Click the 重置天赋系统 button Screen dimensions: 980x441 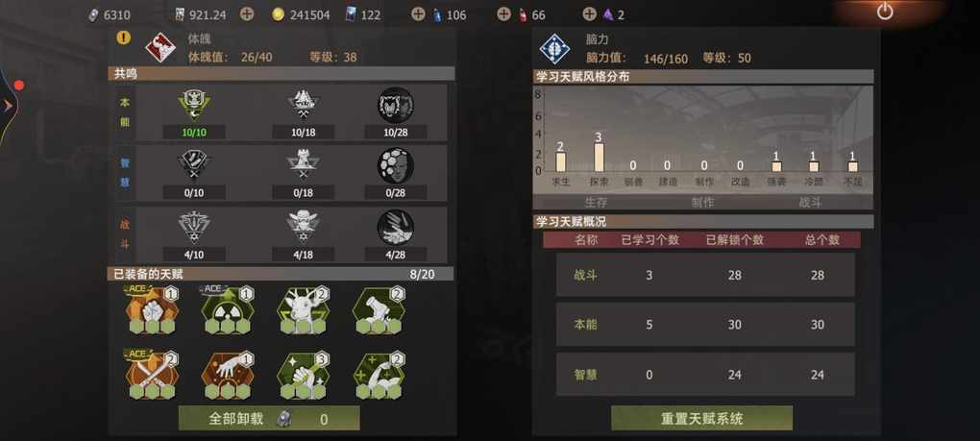click(702, 419)
